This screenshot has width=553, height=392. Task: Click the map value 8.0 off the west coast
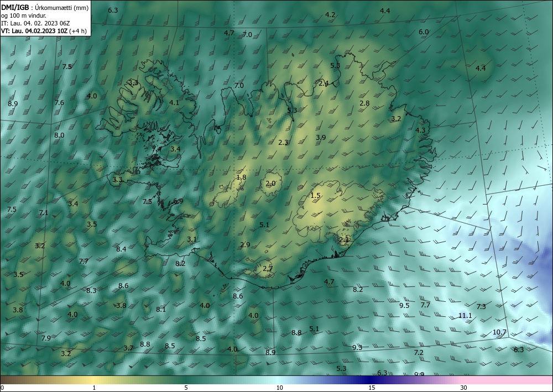click(59, 135)
